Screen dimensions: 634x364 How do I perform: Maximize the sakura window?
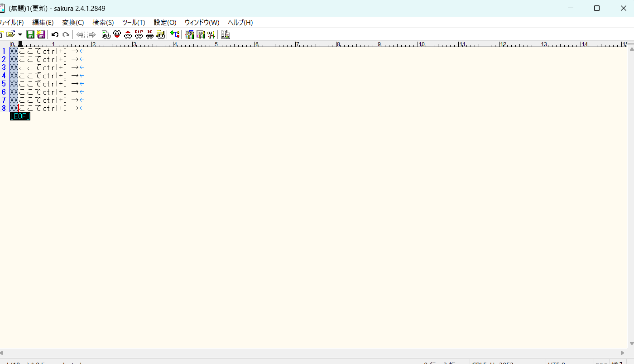click(597, 8)
